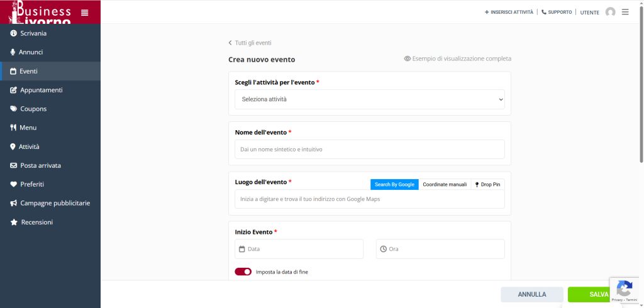Viewport: 644px width, 308px height.
Task: Toggle Imposta la data di fine switch
Action: [x=243, y=272]
